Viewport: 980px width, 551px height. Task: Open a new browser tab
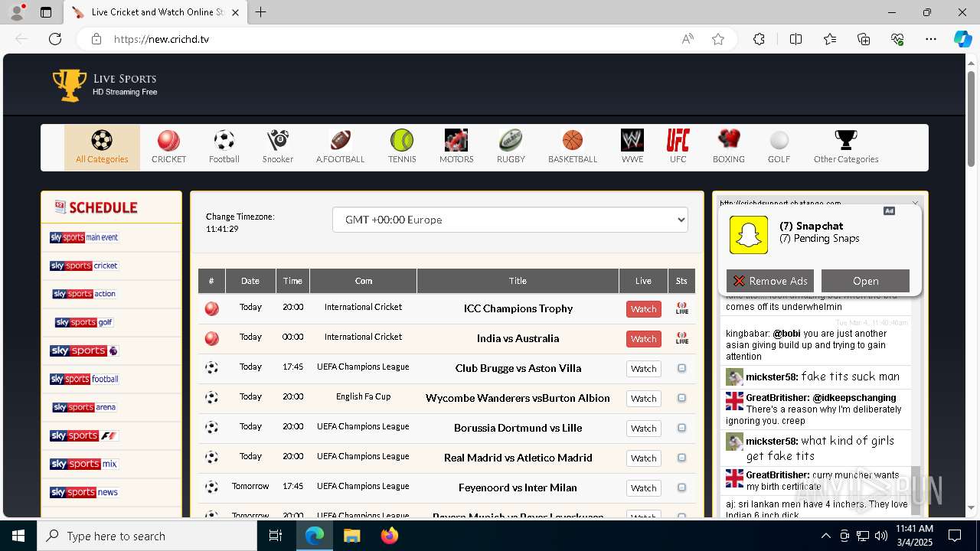[x=261, y=12]
